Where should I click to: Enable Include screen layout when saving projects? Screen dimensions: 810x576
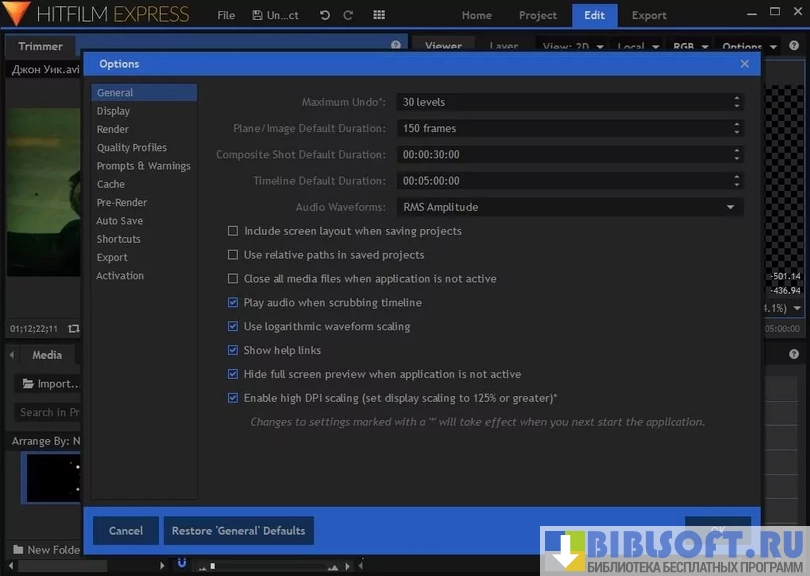point(233,231)
